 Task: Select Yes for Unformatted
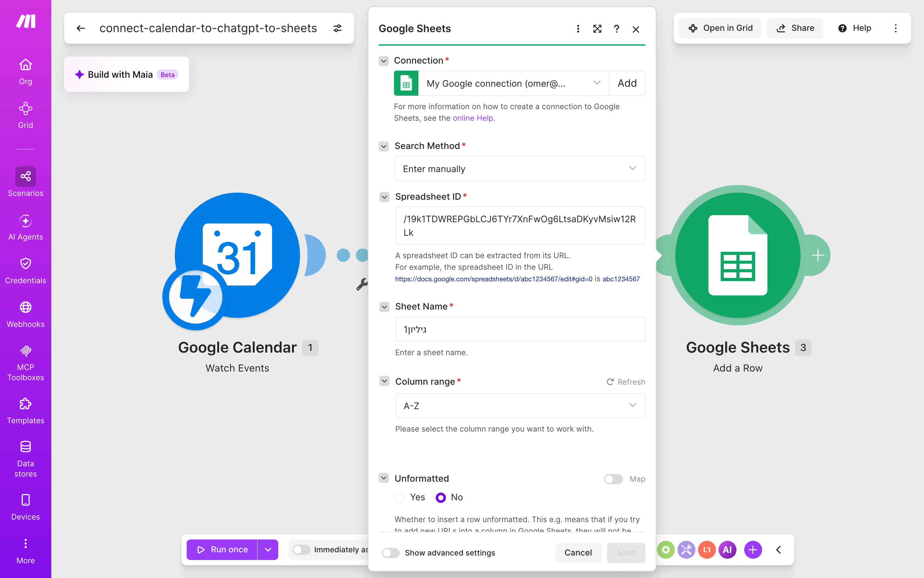pos(400,497)
